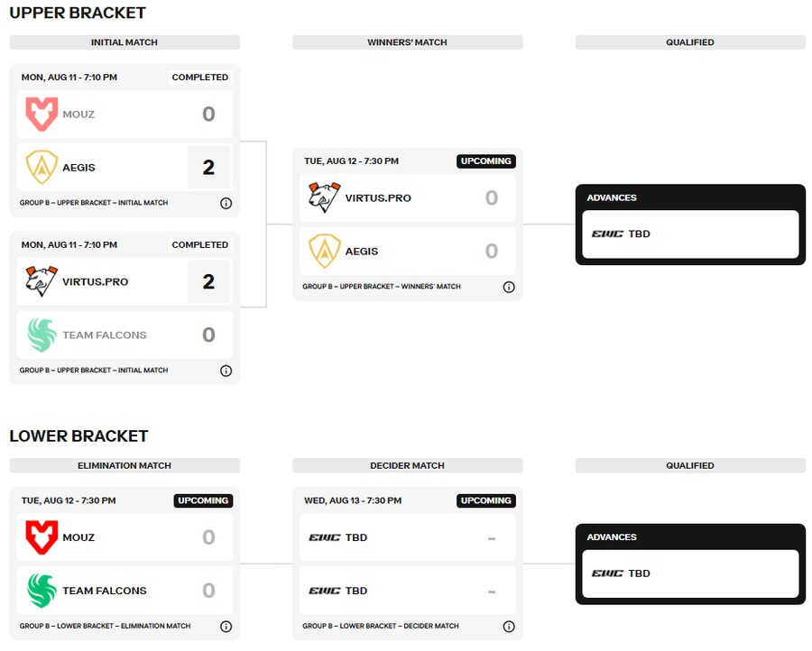Click 'WED, AUG 13 - 7:30 PM' date
This screenshot has width=812, height=651.
pos(353,500)
